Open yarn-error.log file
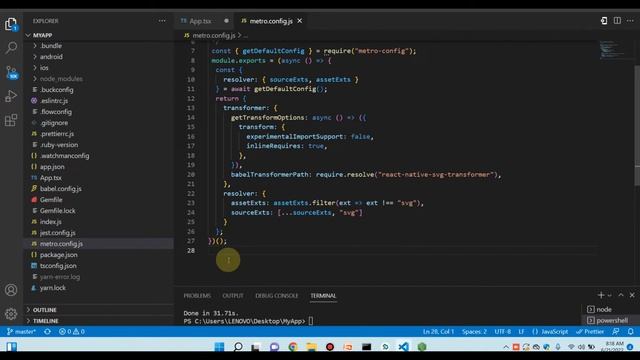Screen dimensions: 640x360 coord(60,277)
